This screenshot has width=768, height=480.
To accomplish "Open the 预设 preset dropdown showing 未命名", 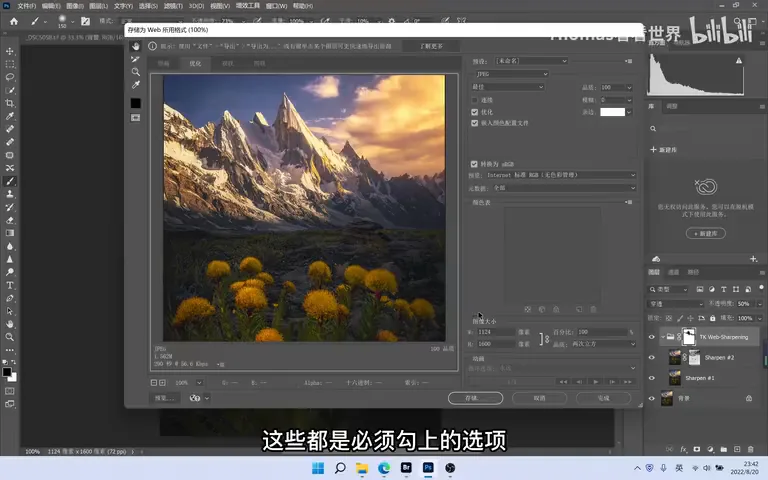I will click(x=531, y=61).
